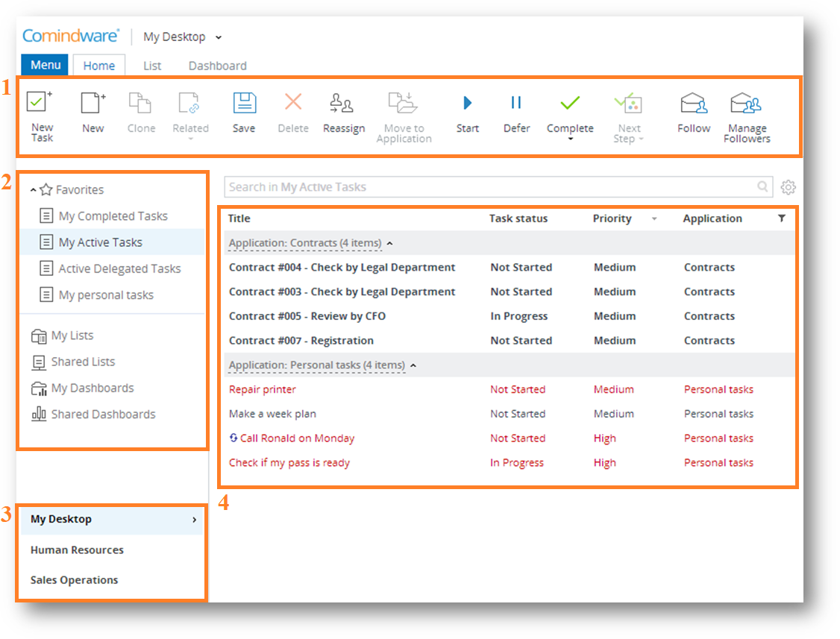This screenshot has width=840, height=639.
Task: Open list settings gear next to search
Action: click(788, 187)
